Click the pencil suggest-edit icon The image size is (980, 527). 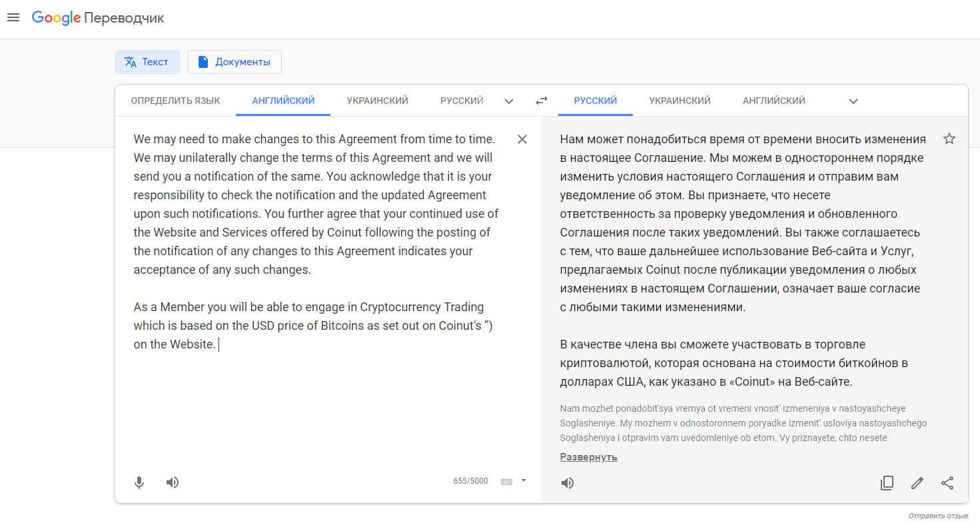coord(917,483)
